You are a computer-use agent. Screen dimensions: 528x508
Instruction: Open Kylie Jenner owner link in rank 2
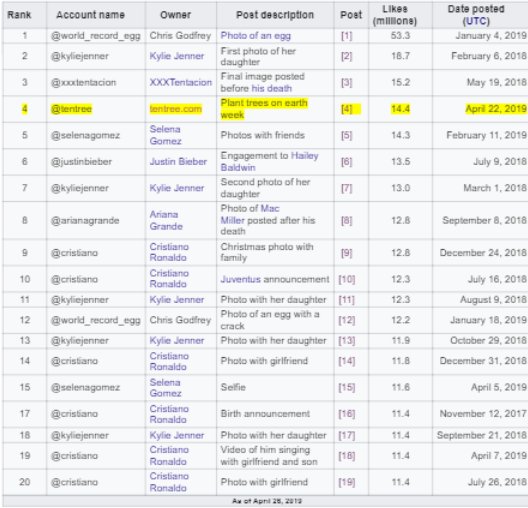point(177,56)
